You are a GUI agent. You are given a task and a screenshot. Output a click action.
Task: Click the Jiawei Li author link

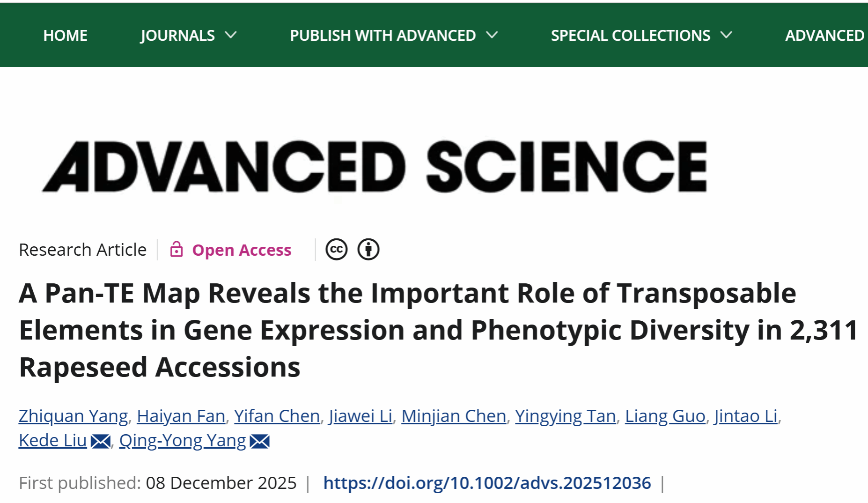pos(360,416)
